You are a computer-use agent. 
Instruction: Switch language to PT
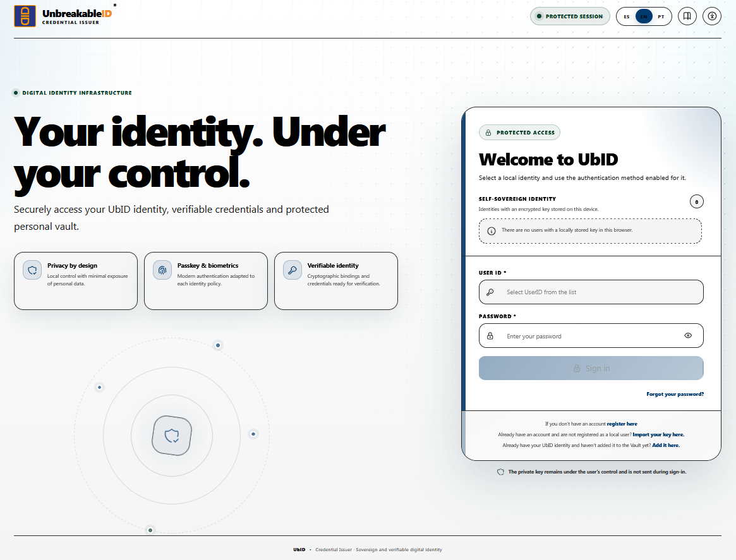[x=661, y=17]
